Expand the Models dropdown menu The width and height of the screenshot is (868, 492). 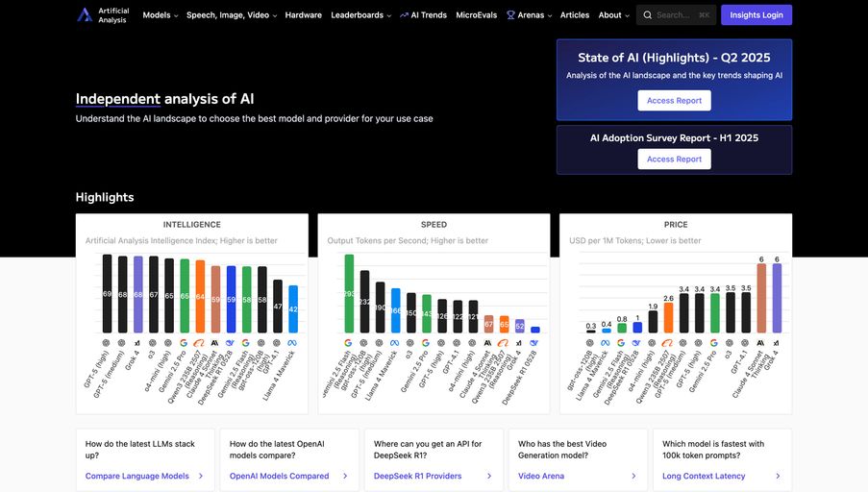(x=161, y=15)
